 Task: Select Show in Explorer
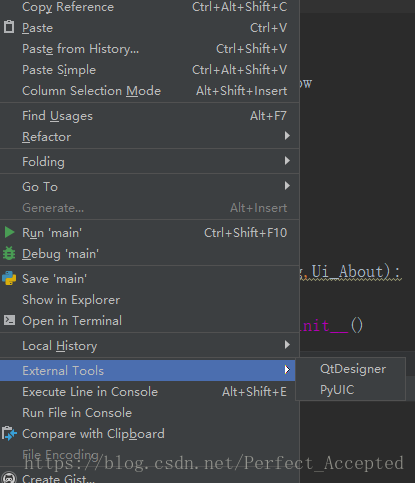(x=149, y=300)
